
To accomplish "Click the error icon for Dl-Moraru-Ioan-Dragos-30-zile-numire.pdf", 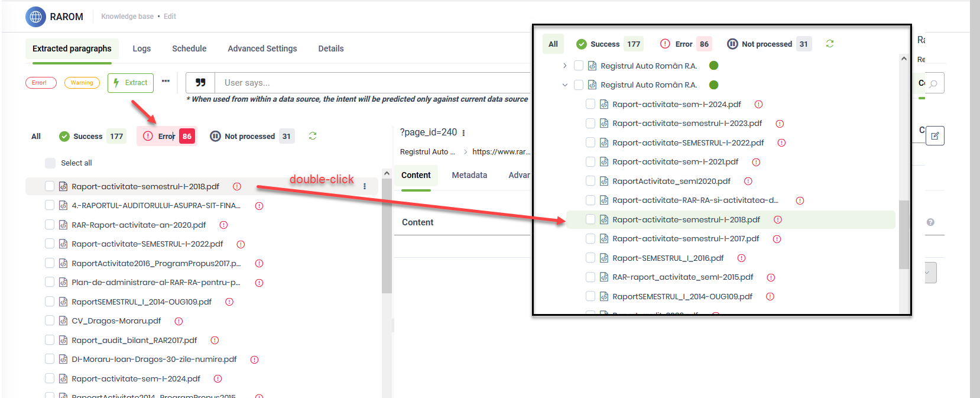I will point(254,360).
